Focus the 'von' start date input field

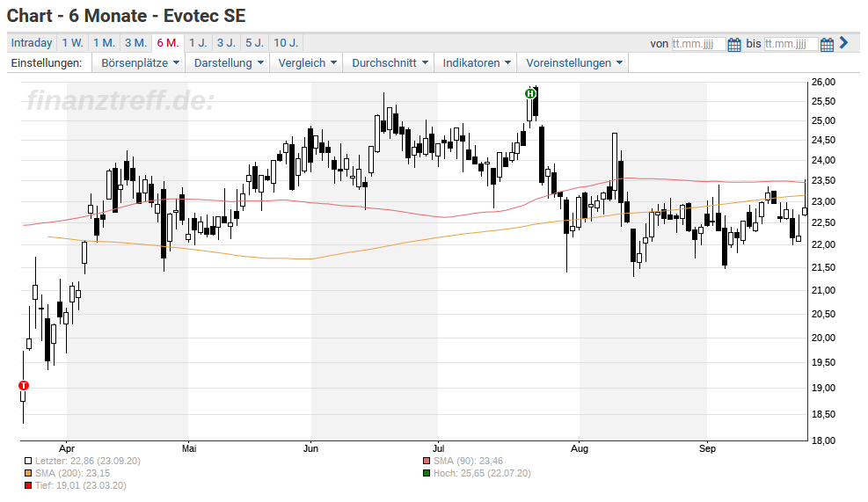coord(698,44)
